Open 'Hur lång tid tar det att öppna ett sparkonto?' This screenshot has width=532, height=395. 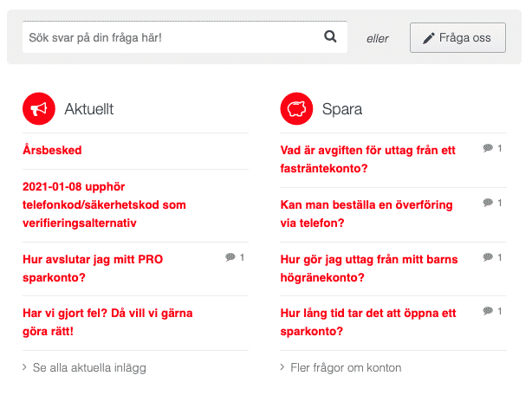(368, 322)
